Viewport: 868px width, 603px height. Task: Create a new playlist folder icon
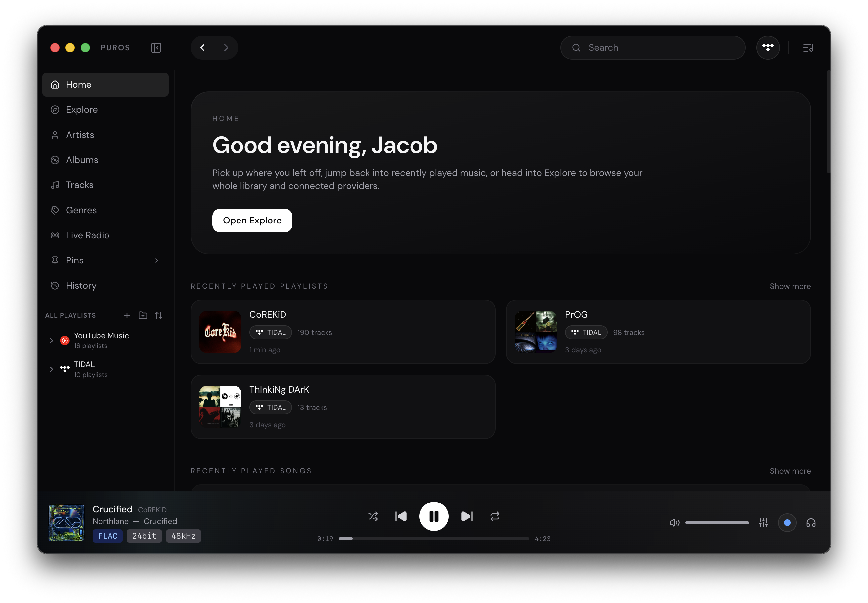point(143,315)
